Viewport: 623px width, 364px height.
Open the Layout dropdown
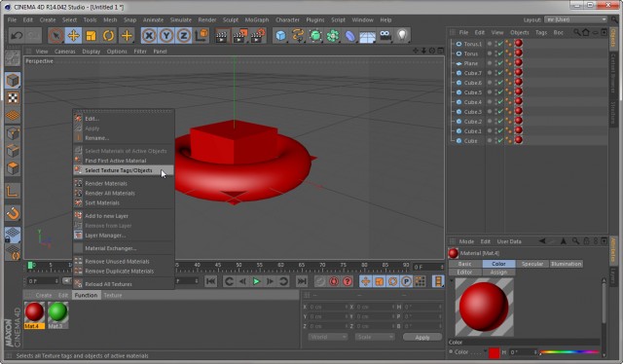click(x=575, y=19)
